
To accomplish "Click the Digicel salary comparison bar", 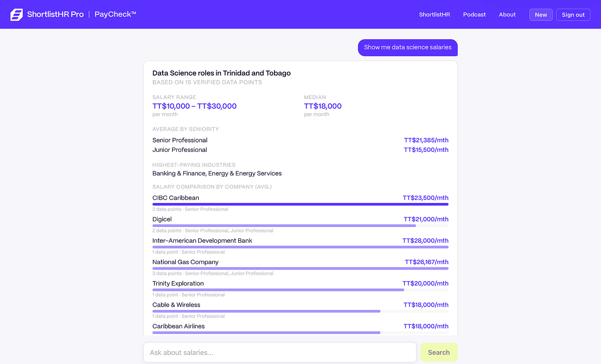I will (300, 225).
